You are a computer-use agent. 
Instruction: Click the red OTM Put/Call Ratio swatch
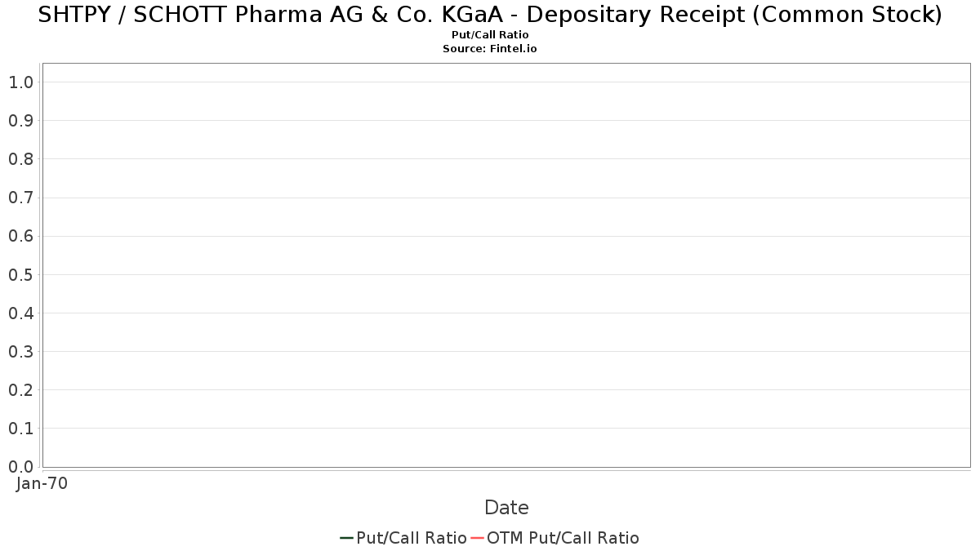(478, 538)
